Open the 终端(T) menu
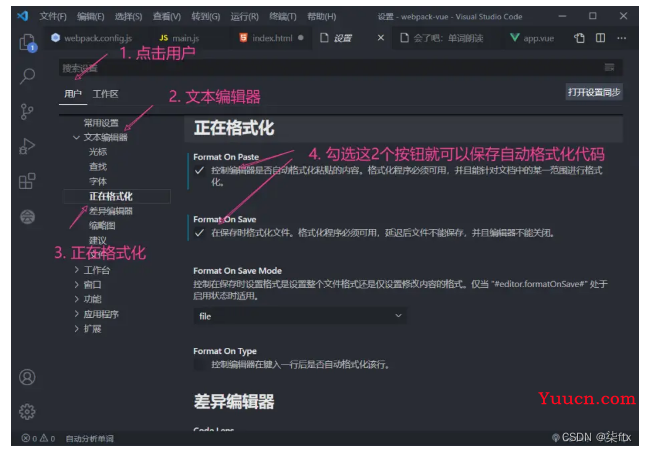 283,17
